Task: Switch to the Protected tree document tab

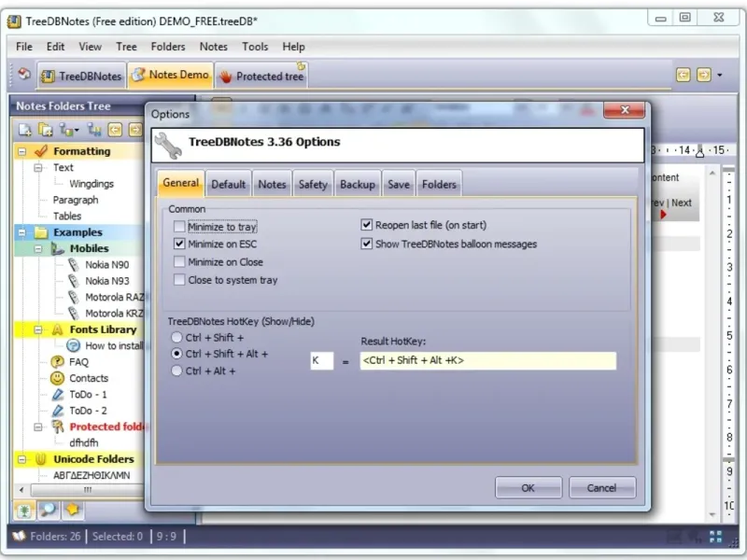Action: [x=261, y=76]
